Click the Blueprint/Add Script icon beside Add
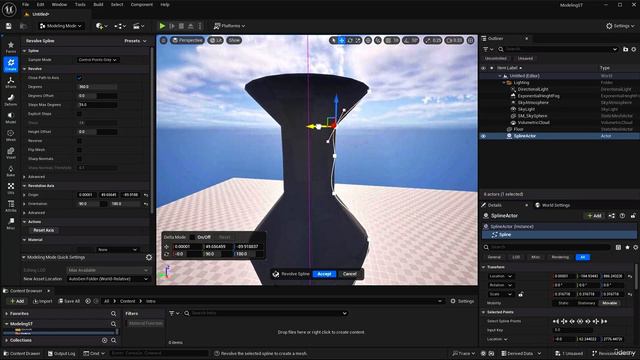The height and width of the screenshot is (360, 640). click(x=611, y=216)
